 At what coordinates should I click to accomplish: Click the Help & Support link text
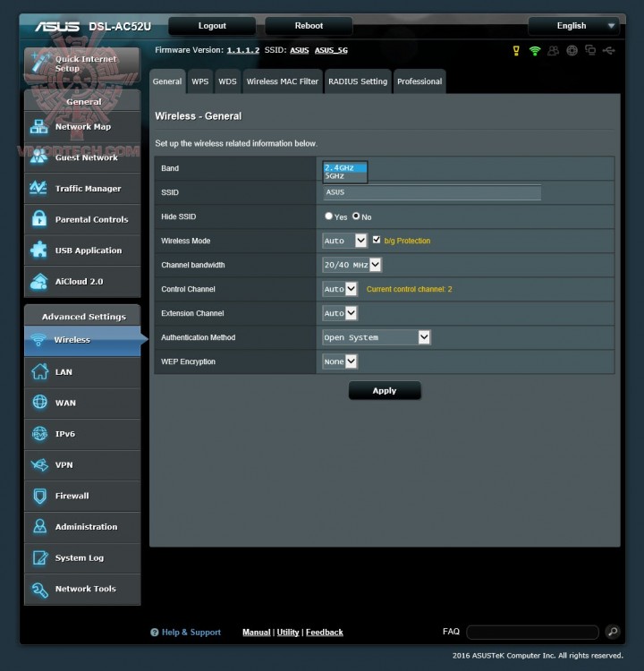point(191,632)
